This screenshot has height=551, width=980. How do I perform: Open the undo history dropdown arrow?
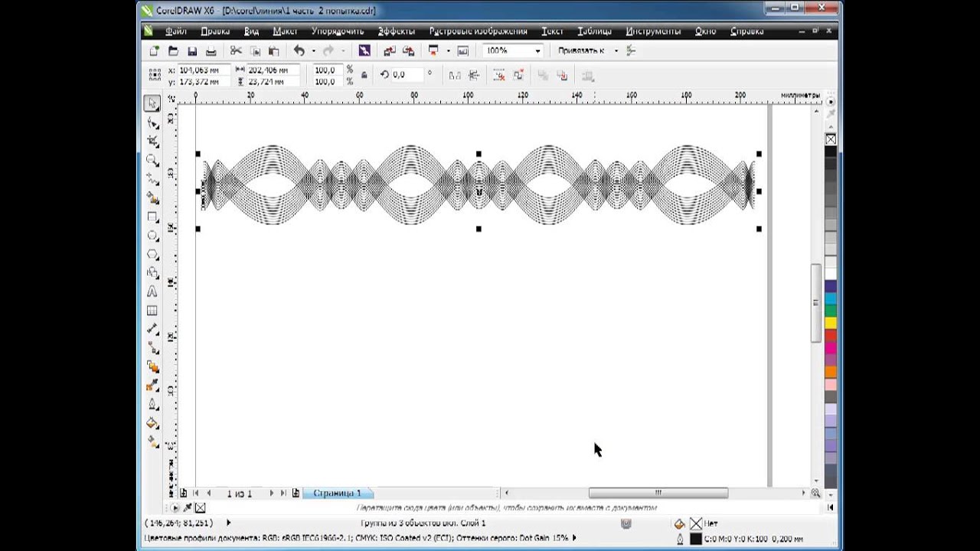(x=313, y=51)
